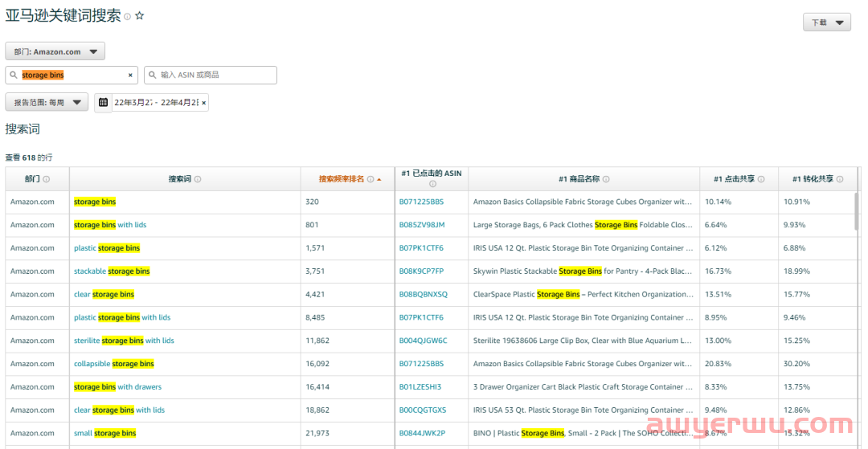Select the rank value 320
This screenshot has height=449, width=868.
tap(313, 202)
